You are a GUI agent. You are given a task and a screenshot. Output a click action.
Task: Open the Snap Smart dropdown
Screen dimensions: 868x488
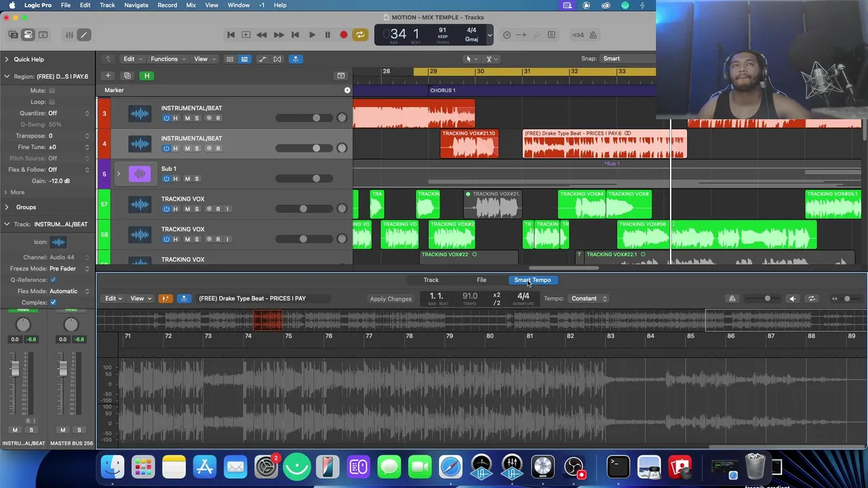627,59
